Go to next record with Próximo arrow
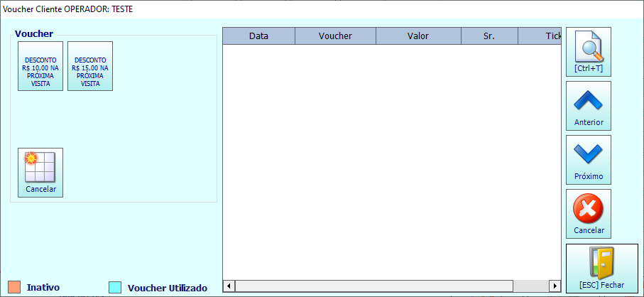The width and height of the screenshot is (644, 297). pos(588,160)
